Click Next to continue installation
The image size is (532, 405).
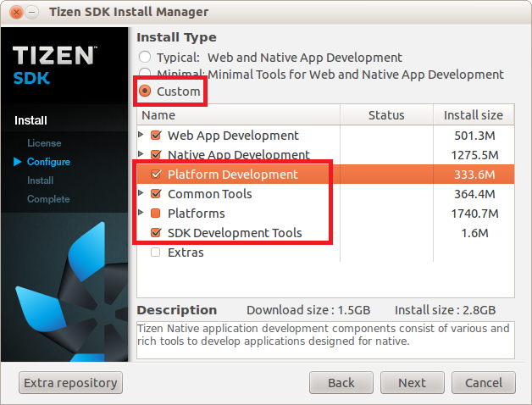(x=413, y=383)
